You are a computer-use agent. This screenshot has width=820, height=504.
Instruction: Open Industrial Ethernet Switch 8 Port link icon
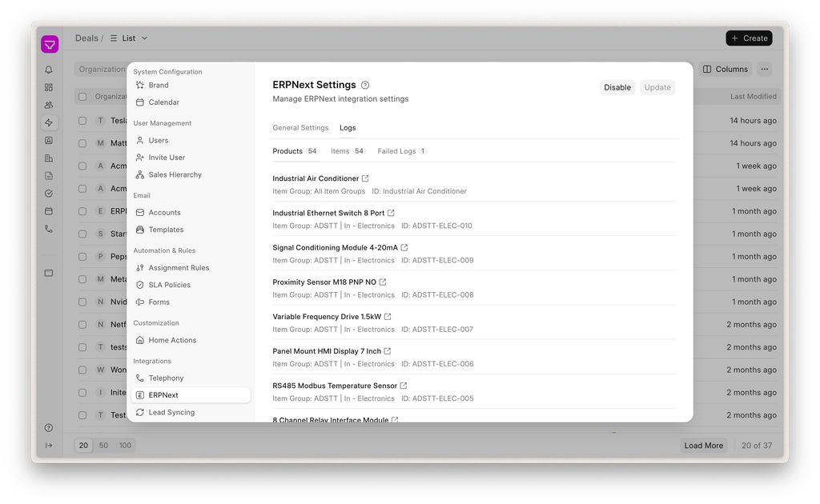point(391,213)
